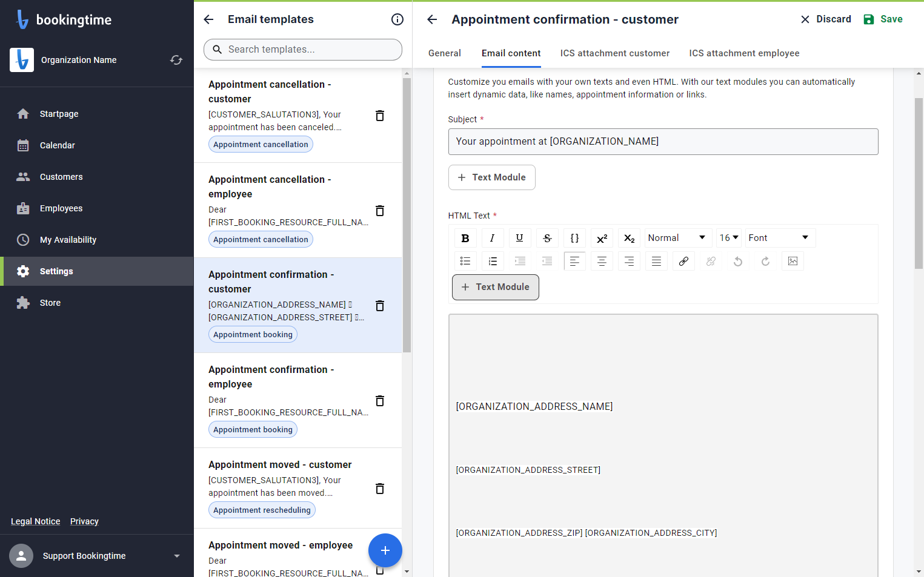Image resolution: width=924 pixels, height=577 pixels.
Task: Discard template changes
Action: coord(825,19)
